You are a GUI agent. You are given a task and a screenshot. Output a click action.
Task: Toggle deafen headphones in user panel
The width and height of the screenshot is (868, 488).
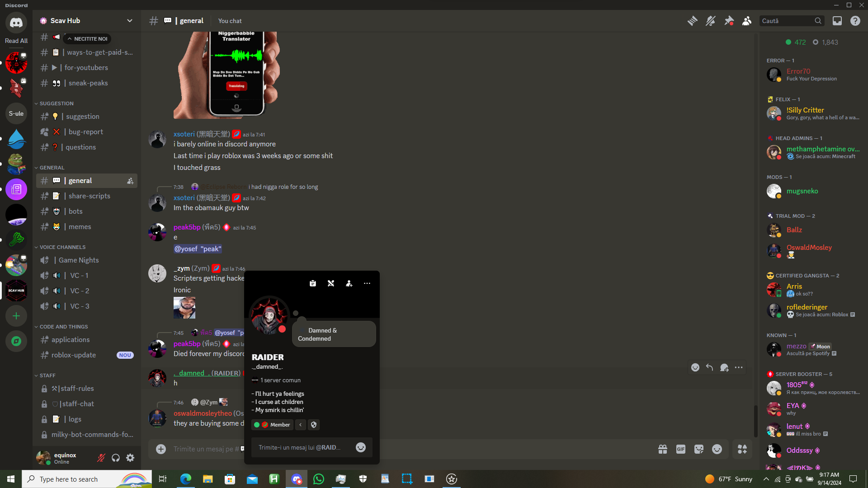click(x=116, y=458)
